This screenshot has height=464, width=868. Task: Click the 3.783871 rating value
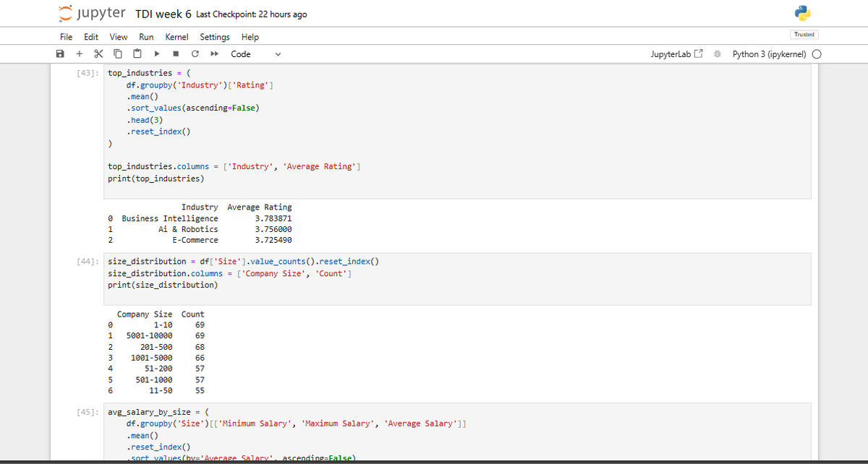(273, 218)
